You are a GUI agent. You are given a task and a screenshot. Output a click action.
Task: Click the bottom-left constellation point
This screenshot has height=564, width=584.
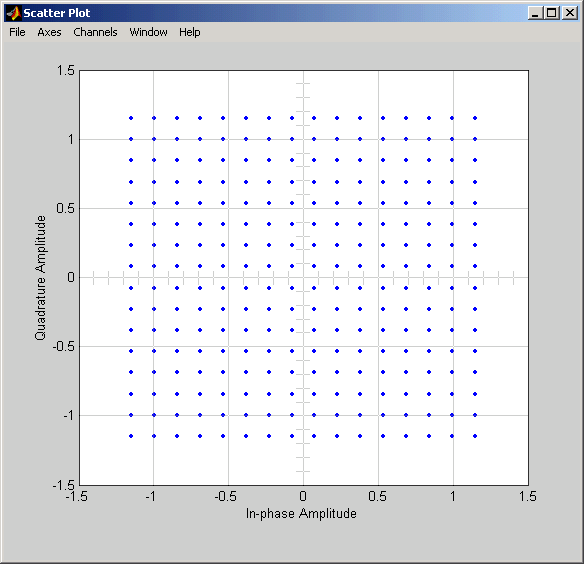(131, 436)
